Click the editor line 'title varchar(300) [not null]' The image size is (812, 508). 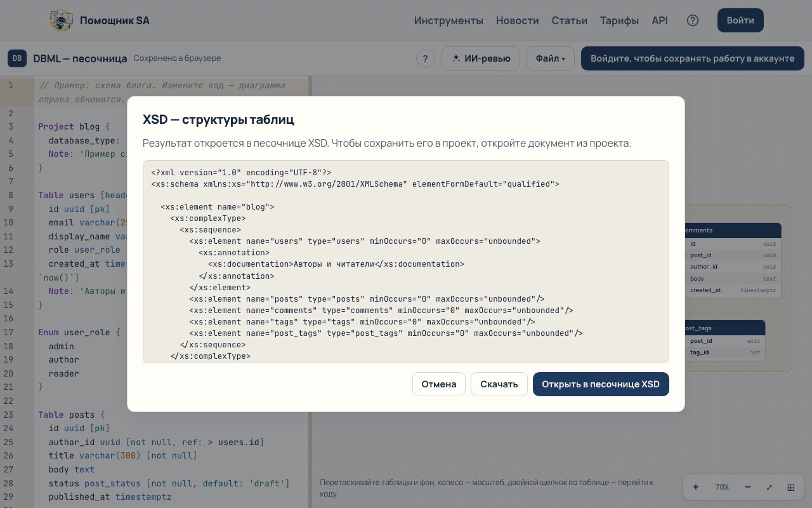click(122, 456)
